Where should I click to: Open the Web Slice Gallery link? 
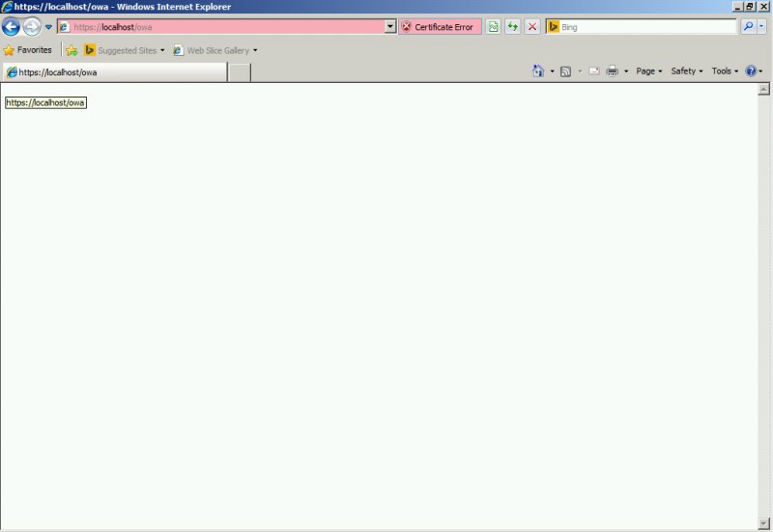pyautogui.click(x=212, y=50)
